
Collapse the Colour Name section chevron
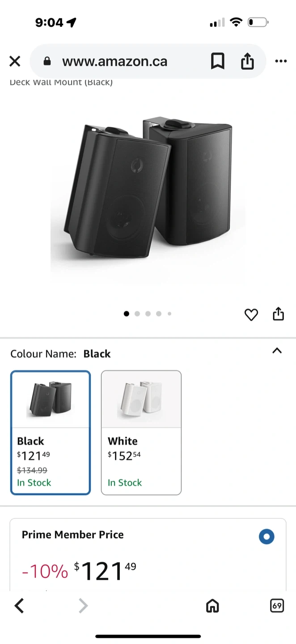click(x=277, y=351)
